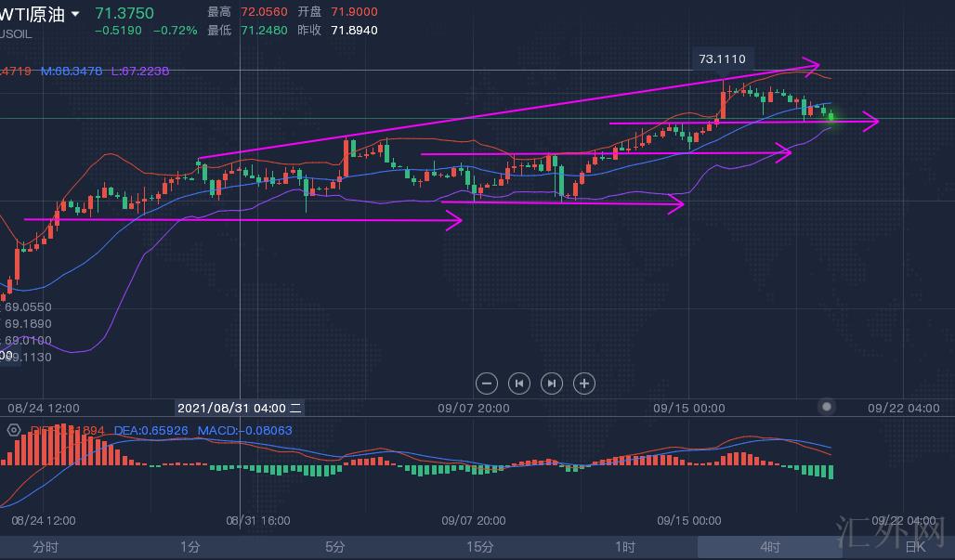Select the 1时 timeframe tab
This screenshot has width=955, height=560.
[x=625, y=547]
